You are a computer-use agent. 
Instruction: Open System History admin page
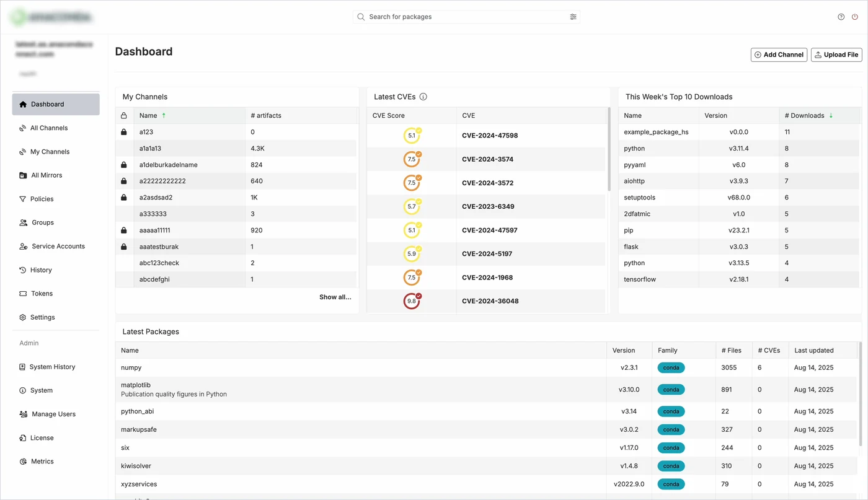[56, 367]
